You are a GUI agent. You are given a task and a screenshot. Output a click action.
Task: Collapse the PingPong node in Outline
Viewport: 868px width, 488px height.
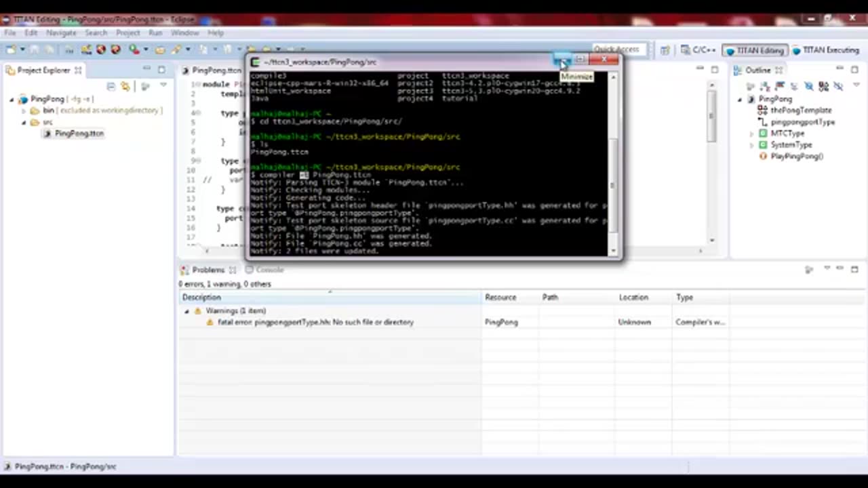(740, 100)
